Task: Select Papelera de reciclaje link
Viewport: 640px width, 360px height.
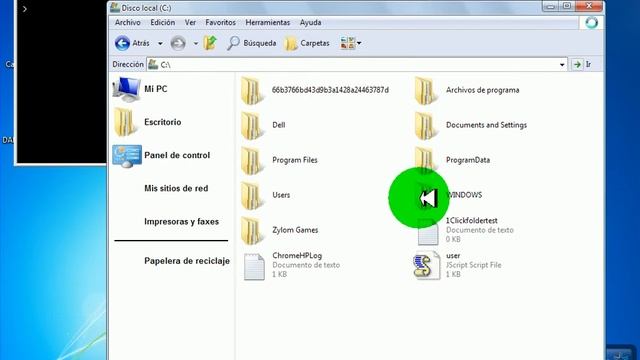Action: [x=187, y=260]
